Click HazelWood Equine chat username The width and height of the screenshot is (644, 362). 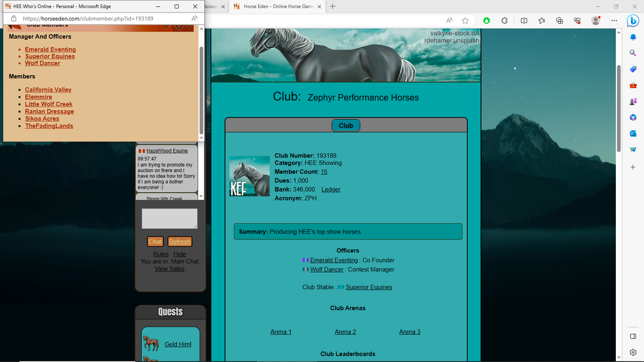167,151
